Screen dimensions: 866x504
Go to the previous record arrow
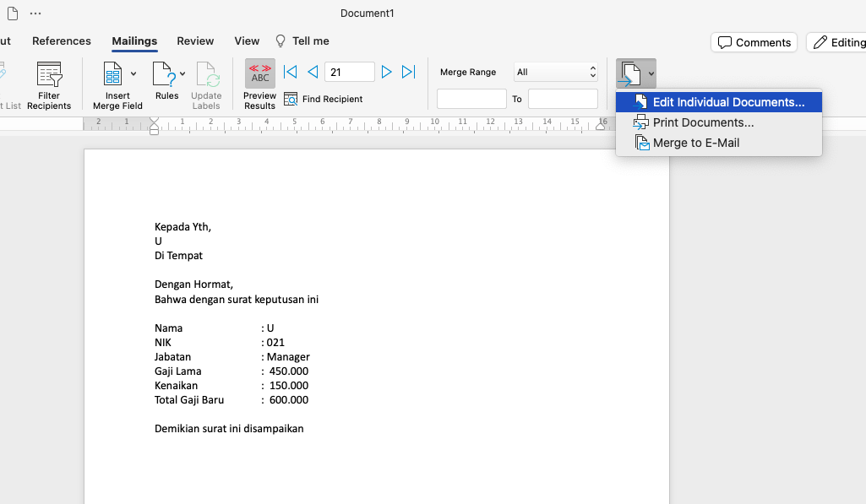312,73
